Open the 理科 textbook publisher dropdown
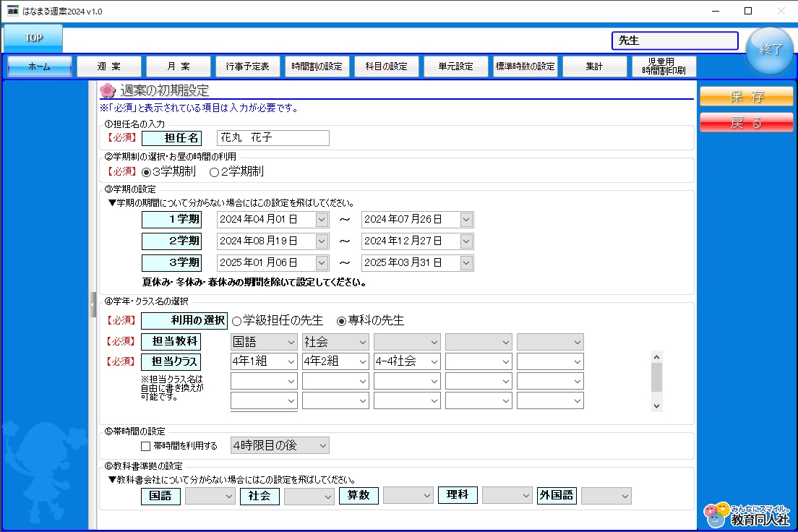The image size is (798, 532). click(507, 496)
